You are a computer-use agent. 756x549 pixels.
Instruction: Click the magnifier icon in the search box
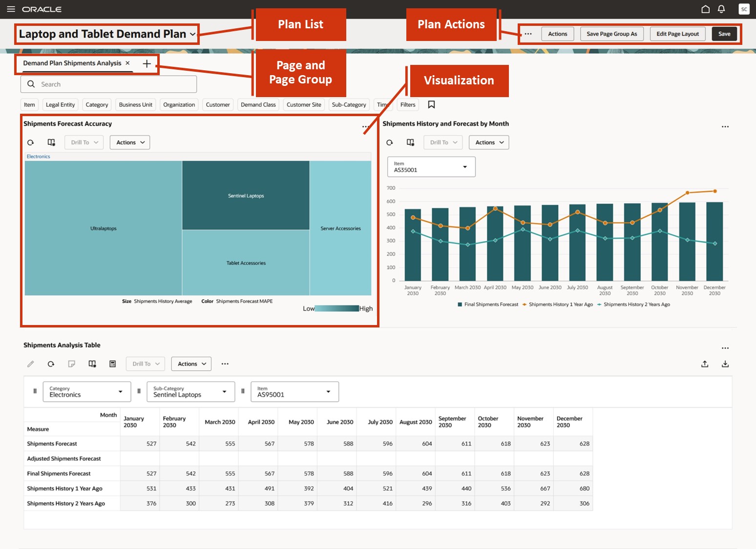[x=31, y=84]
